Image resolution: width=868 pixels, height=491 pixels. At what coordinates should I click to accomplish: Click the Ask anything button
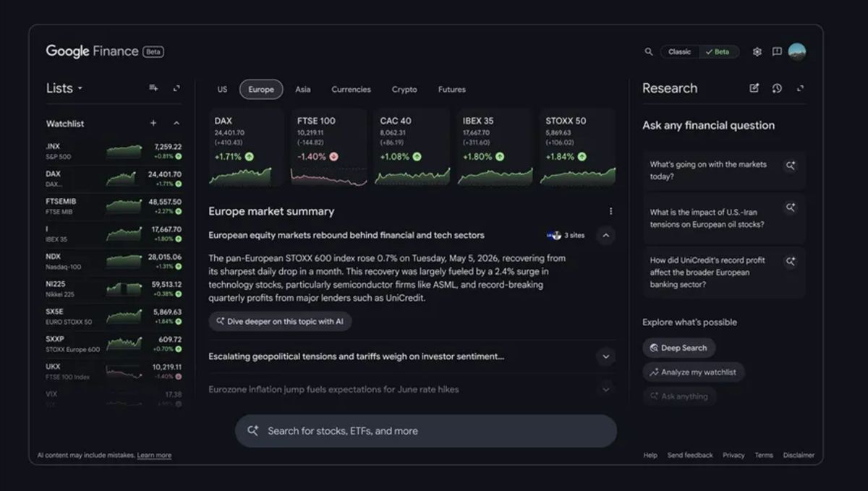coord(679,396)
